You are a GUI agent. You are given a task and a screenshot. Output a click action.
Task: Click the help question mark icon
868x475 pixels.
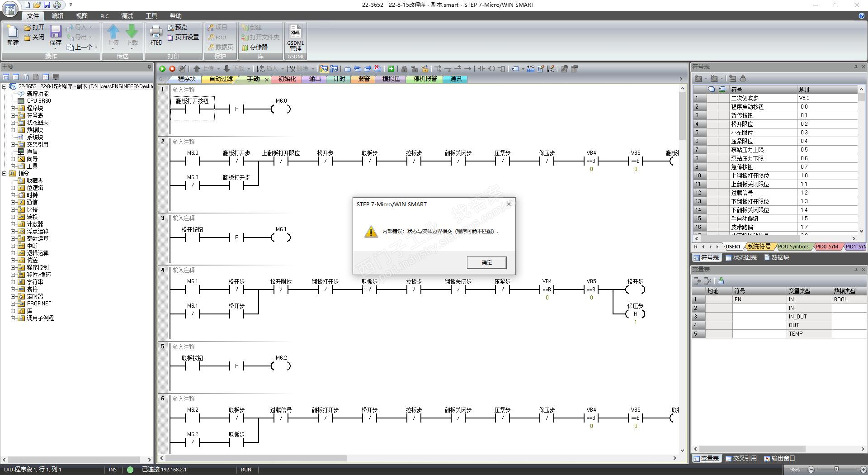[861, 16]
